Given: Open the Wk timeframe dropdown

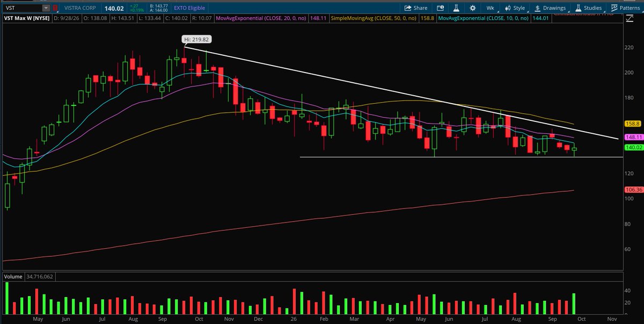Looking at the screenshot, I should [x=490, y=8].
